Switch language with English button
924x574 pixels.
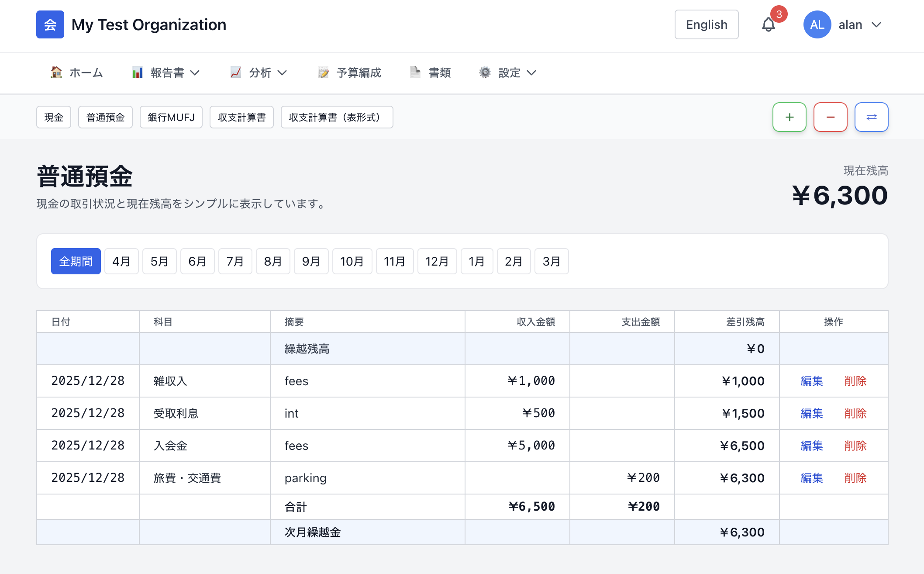(x=706, y=24)
